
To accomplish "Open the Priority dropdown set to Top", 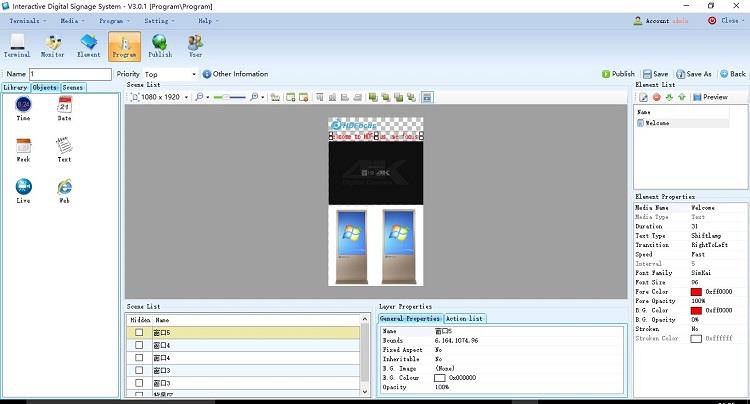I will (x=171, y=74).
